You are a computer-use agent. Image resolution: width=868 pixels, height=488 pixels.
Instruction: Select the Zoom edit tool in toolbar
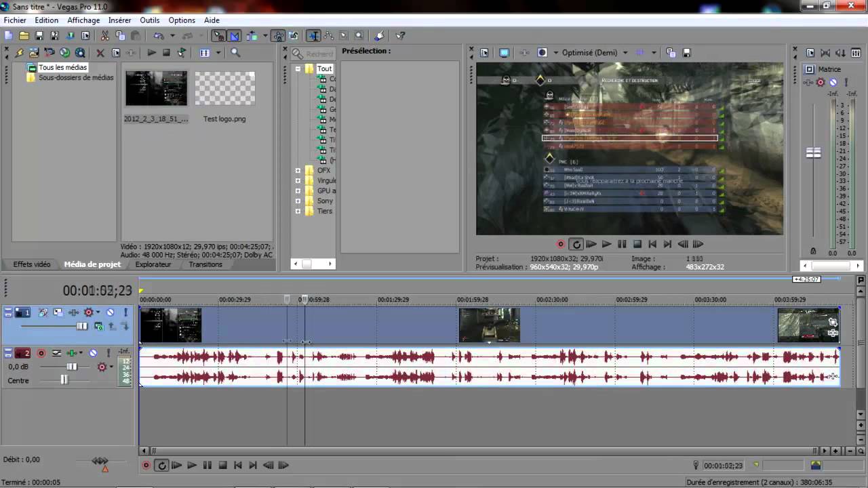pos(359,35)
